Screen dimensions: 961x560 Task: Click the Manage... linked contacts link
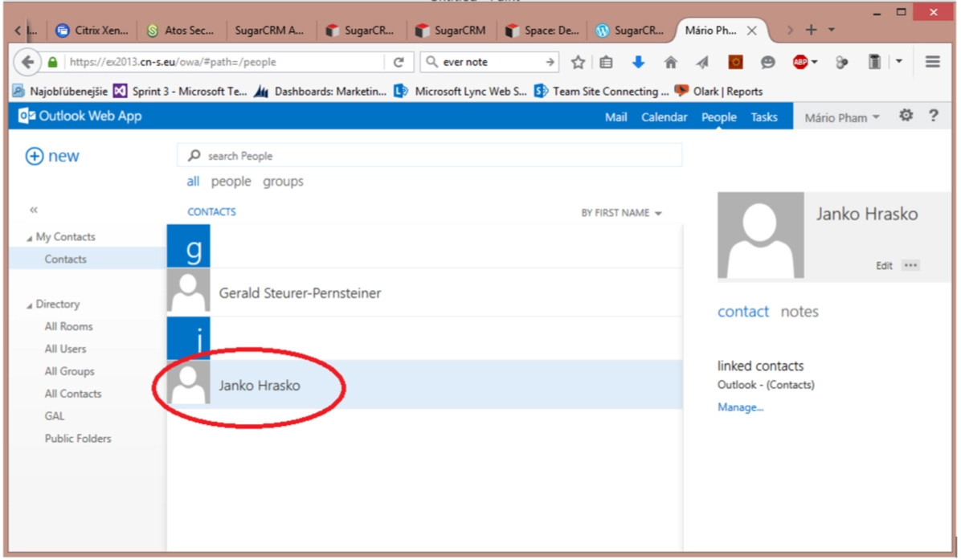coord(740,407)
